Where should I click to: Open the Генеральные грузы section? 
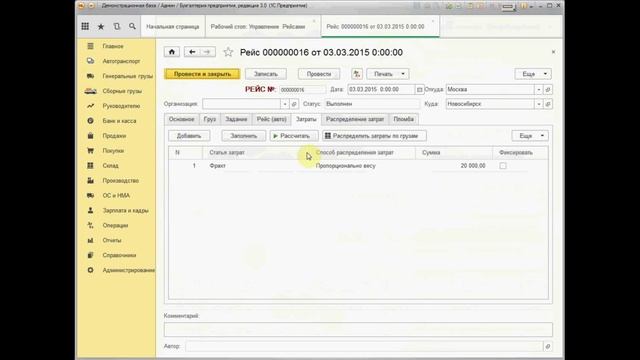pos(127,76)
